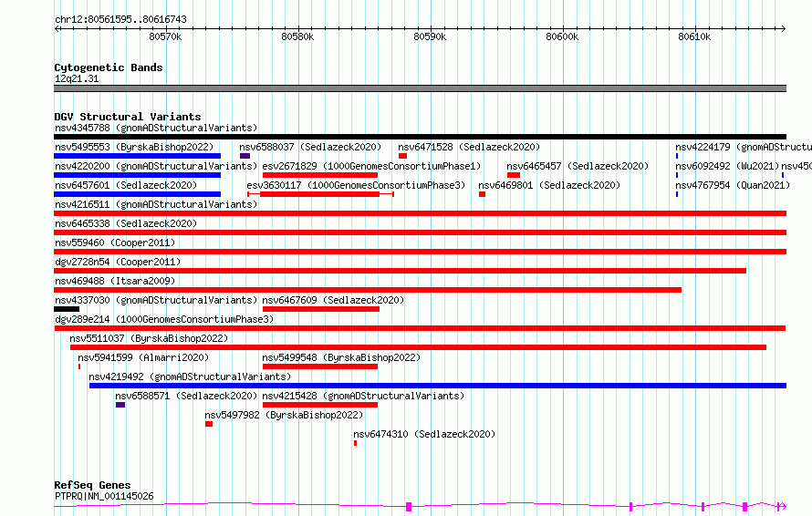Click the red nsv469488 variant bar
The image size is (812, 516).
point(368,290)
